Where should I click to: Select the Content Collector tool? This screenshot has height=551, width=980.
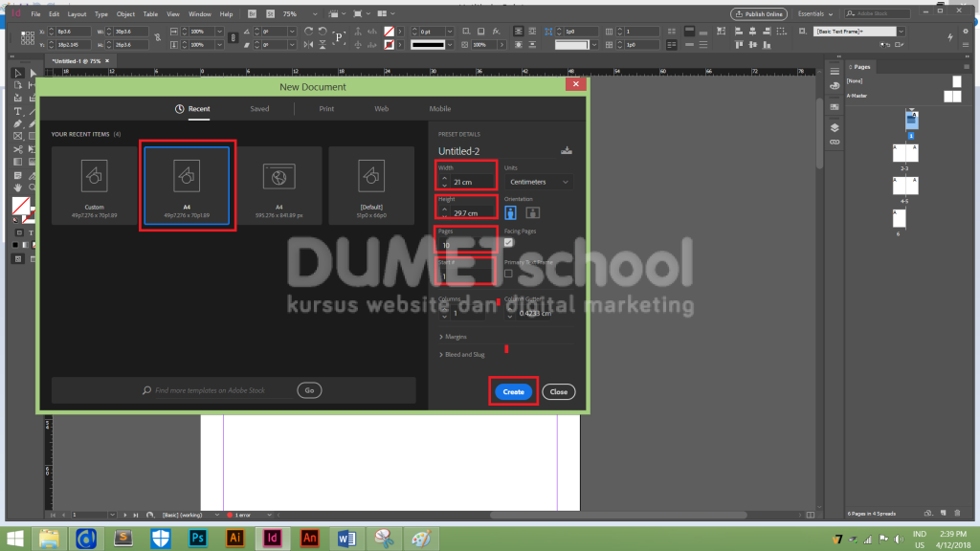click(18, 99)
